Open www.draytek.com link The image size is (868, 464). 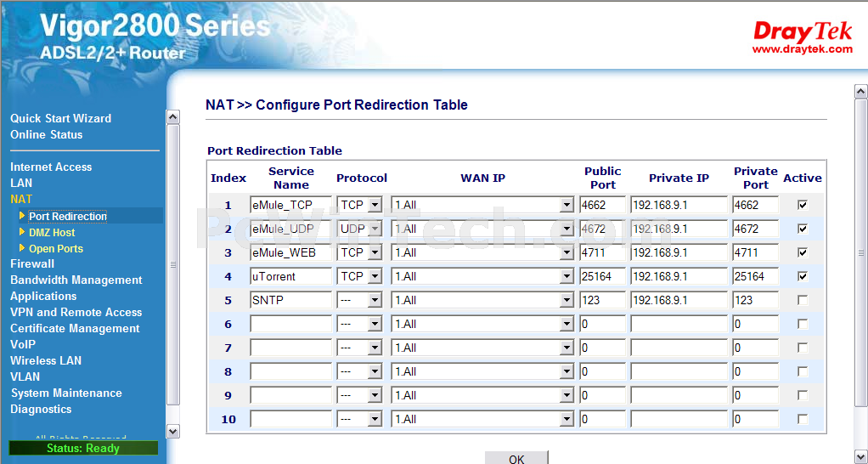tap(802, 49)
